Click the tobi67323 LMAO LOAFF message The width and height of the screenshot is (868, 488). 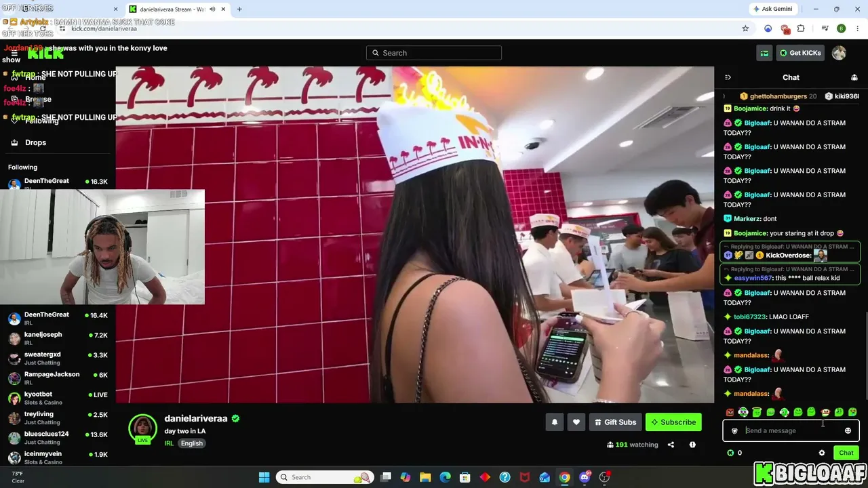pyautogui.click(x=766, y=317)
